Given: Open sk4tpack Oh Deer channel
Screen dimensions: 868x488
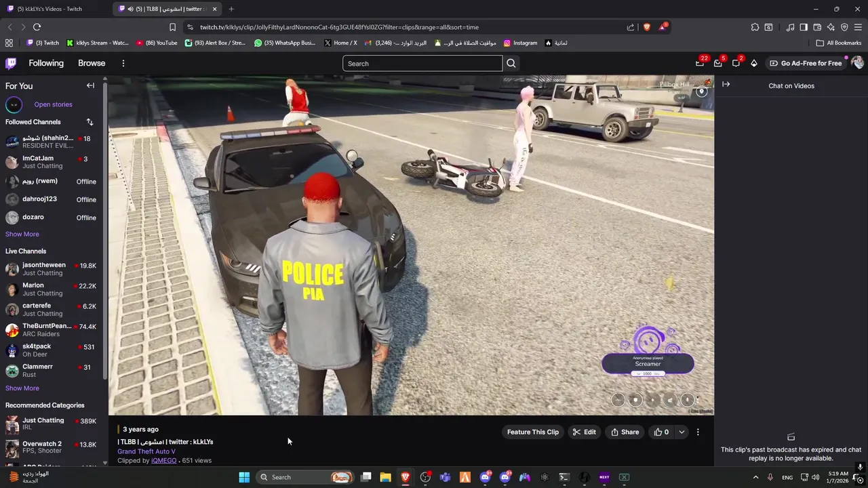Looking at the screenshot, I should (x=52, y=350).
